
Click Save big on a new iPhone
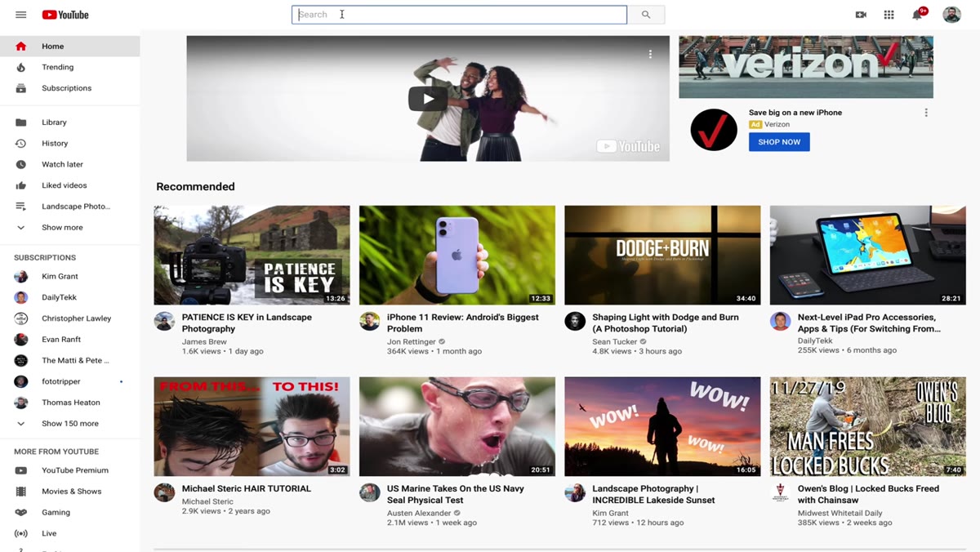(795, 113)
